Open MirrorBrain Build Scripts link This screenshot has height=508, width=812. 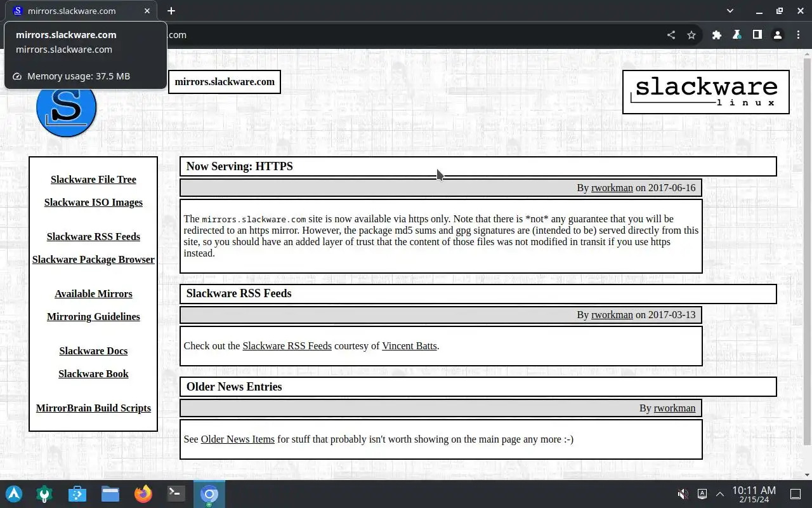pyautogui.click(x=93, y=408)
